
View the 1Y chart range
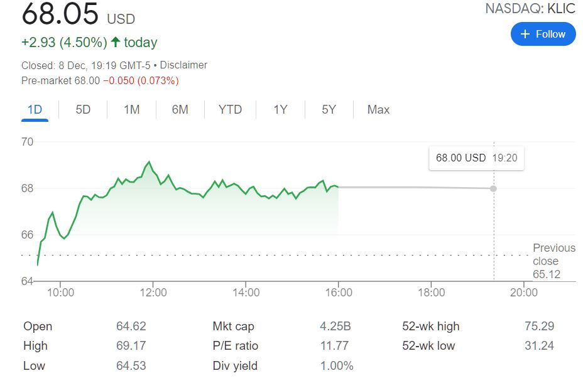coord(281,109)
